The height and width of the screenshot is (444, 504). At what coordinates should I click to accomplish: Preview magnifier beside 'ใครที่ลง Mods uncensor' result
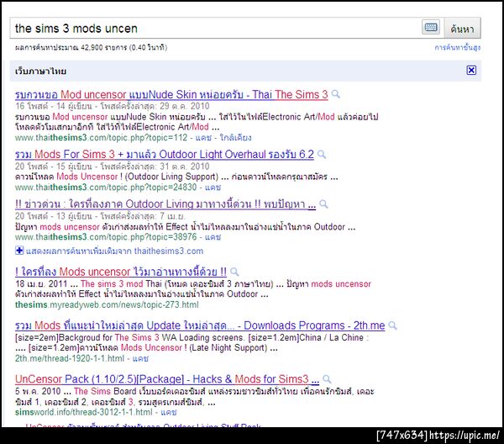[x=234, y=272]
